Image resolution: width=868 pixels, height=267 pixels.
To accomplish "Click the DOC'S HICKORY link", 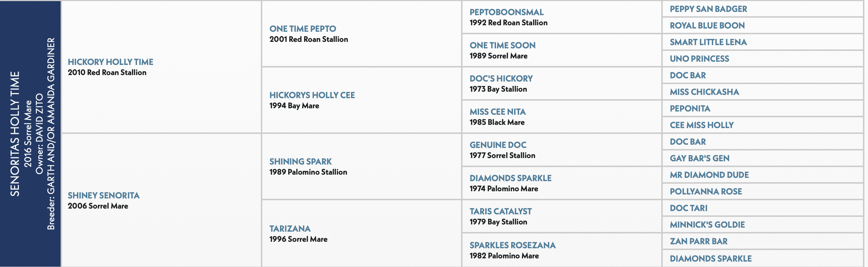I will coord(501,79).
